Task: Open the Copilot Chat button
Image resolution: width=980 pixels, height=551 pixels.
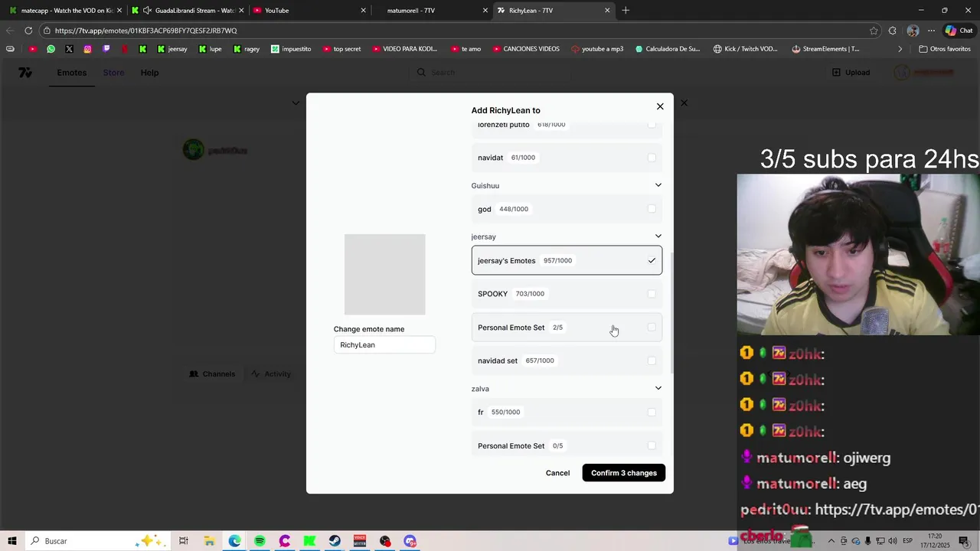Action: point(960,31)
